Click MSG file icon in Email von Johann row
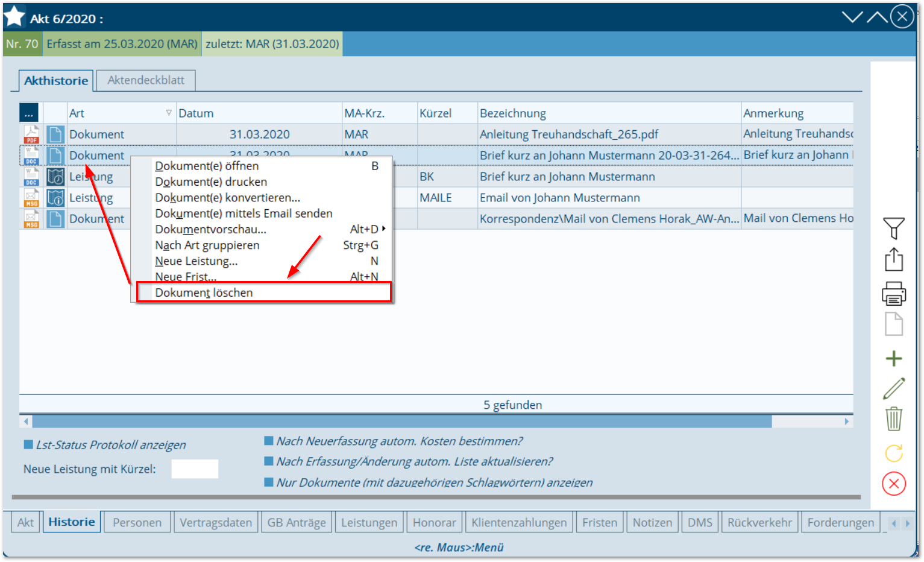This screenshot has height=562, width=924. point(31,197)
